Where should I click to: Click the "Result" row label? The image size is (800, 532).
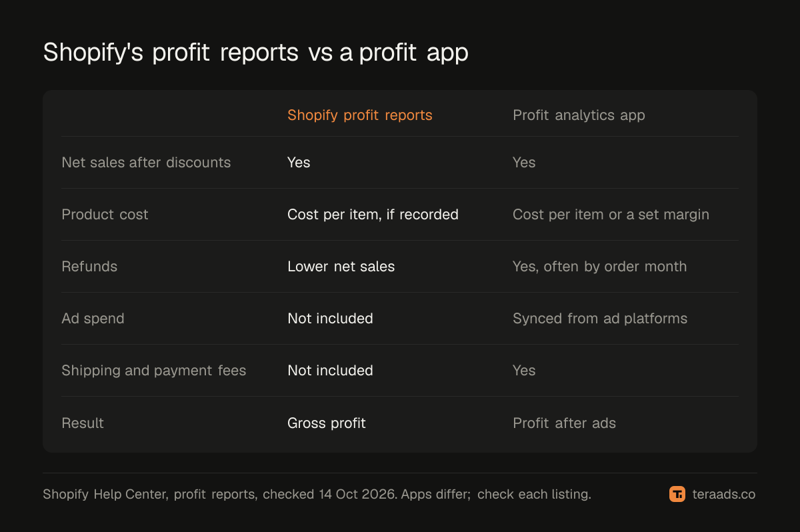pyautogui.click(x=83, y=423)
